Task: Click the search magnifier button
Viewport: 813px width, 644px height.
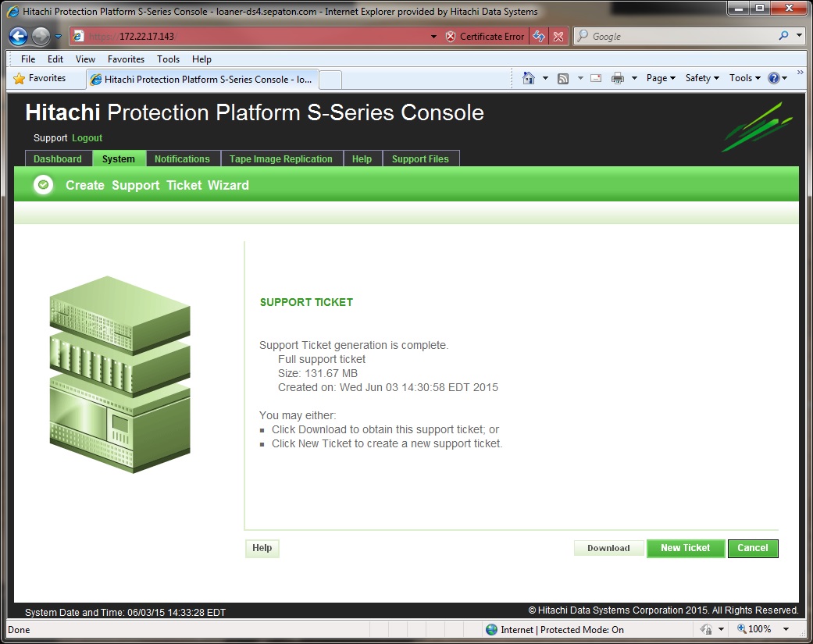Action: pyautogui.click(x=783, y=36)
